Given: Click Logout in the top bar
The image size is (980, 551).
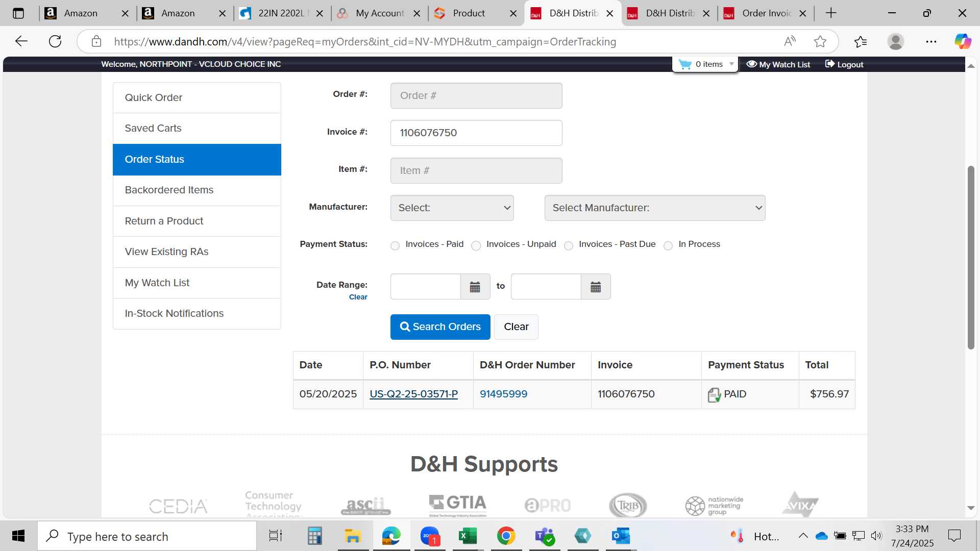Looking at the screenshot, I should [x=844, y=64].
